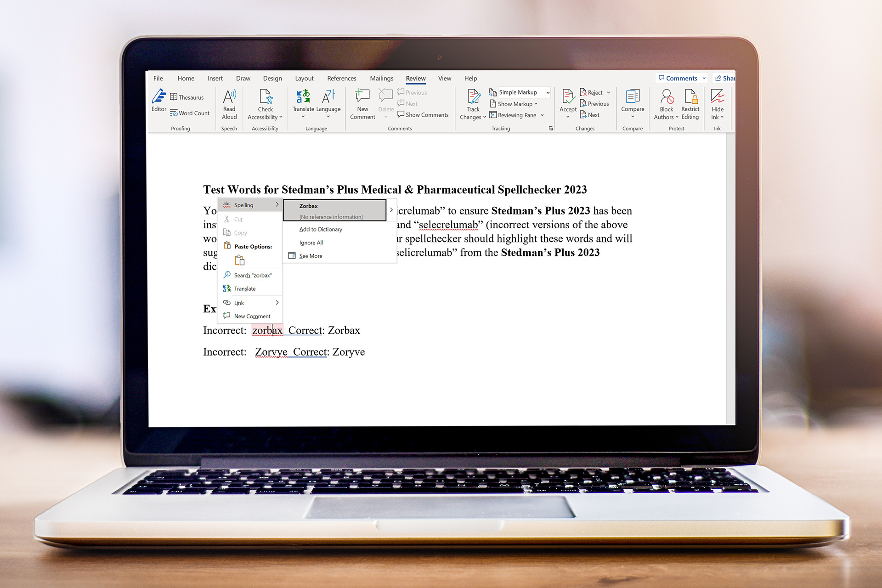Open the Editor proofing tool
Screen dimensions: 882x588
pyautogui.click(x=159, y=101)
